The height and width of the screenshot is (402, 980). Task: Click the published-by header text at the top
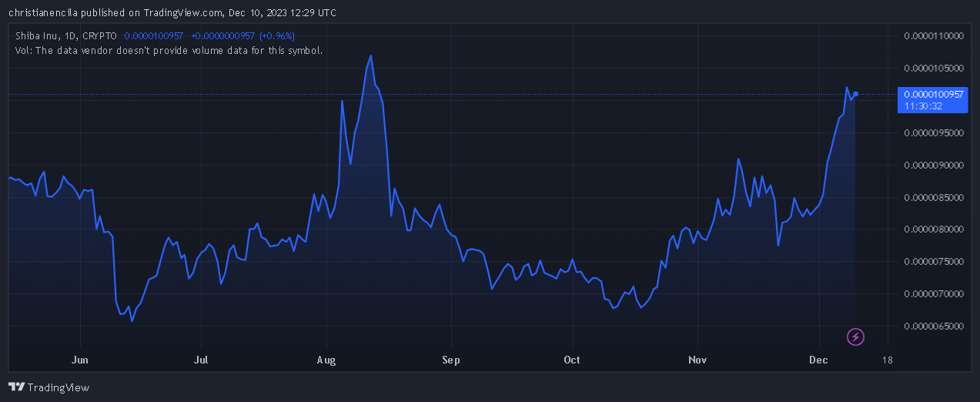click(x=172, y=13)
